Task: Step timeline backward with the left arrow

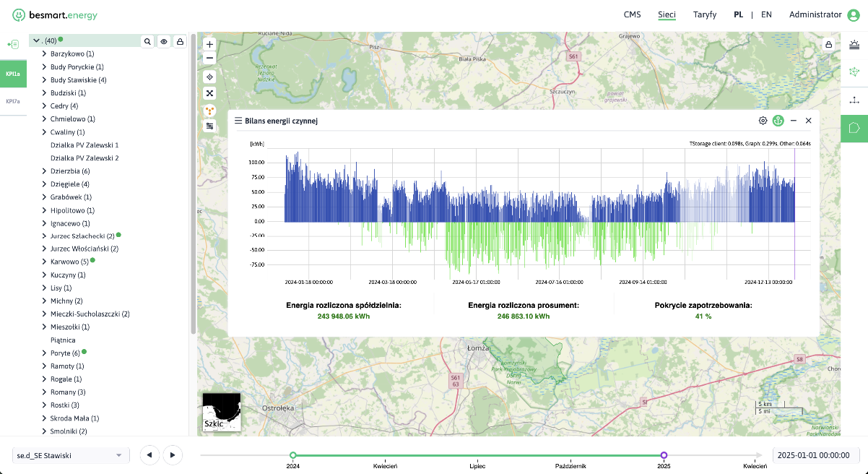Action: tap(149, 454)
